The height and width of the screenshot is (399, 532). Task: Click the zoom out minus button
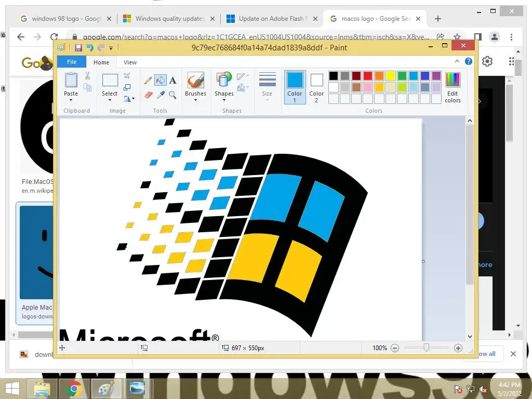click(395, 348)
